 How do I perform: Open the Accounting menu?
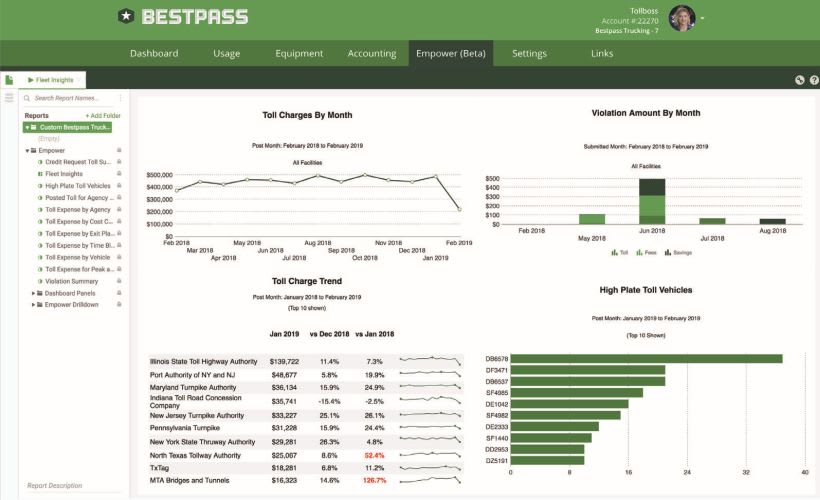point(372,53)
